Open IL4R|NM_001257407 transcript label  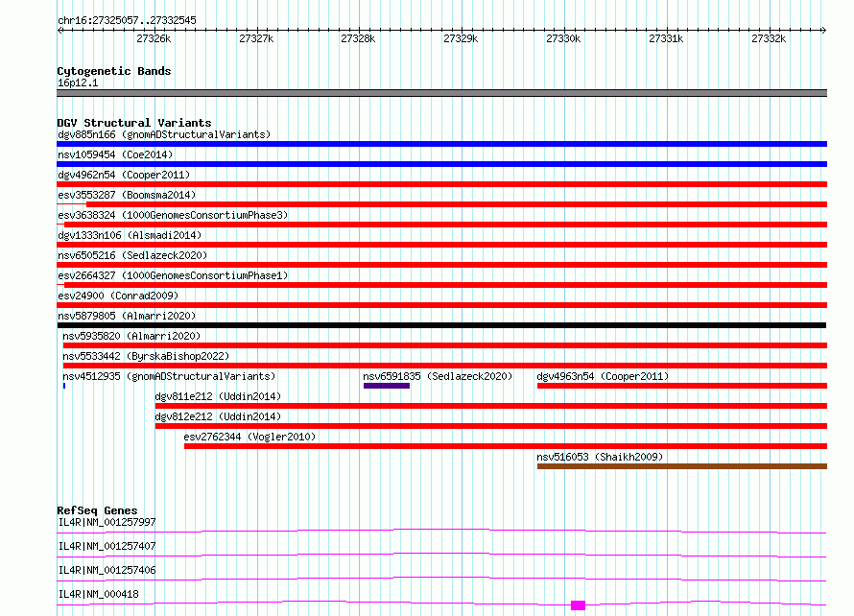tap(107, 546)
